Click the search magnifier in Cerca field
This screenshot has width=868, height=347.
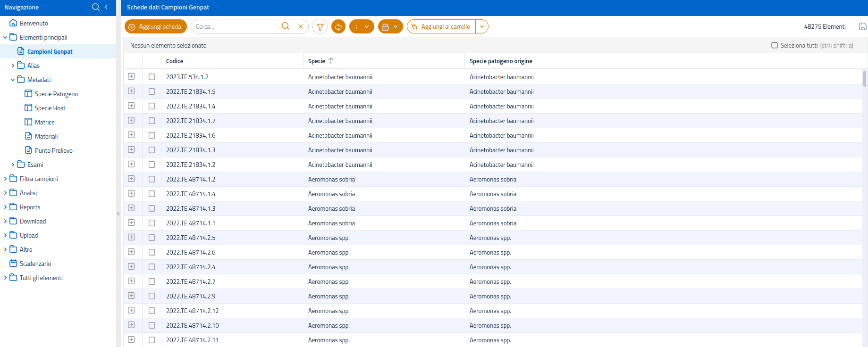[286, 26]
